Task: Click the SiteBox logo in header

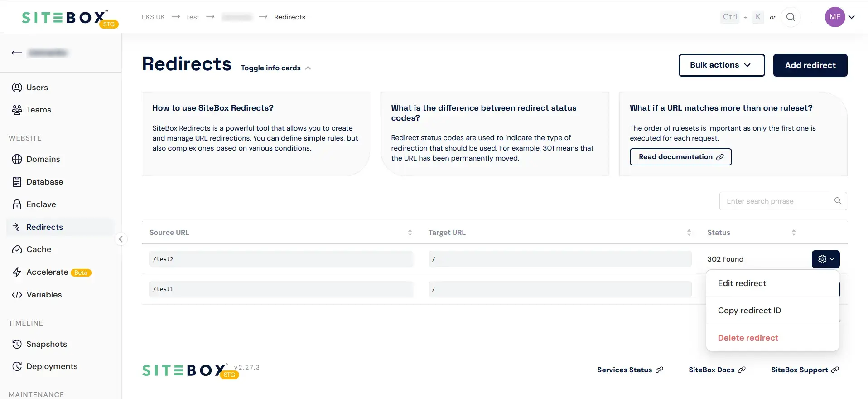Action: [70, 19]
